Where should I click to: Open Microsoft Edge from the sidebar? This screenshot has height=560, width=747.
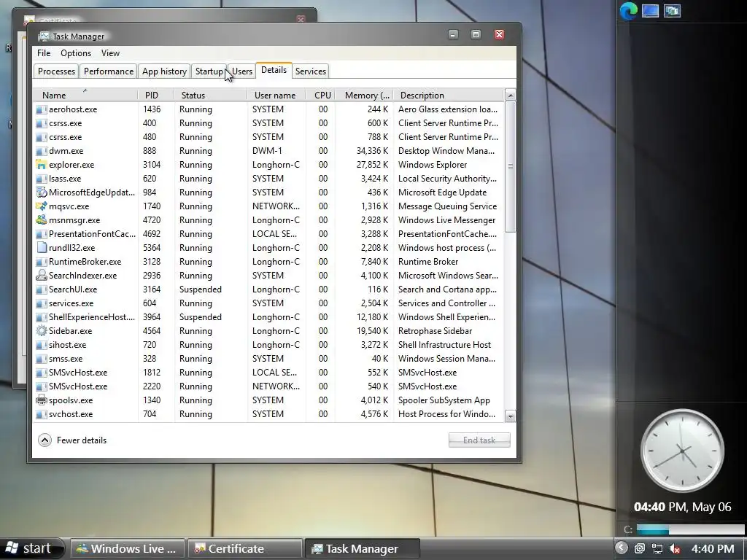[x=628, y=11]
